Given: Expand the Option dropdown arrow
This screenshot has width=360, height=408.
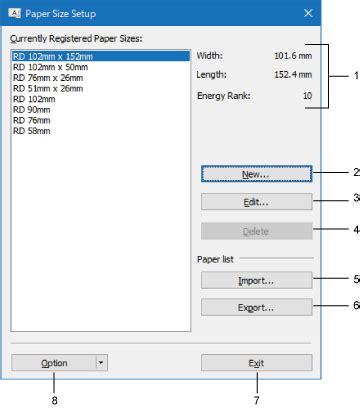Looking at the screenshot, I should tap(101, 363).
